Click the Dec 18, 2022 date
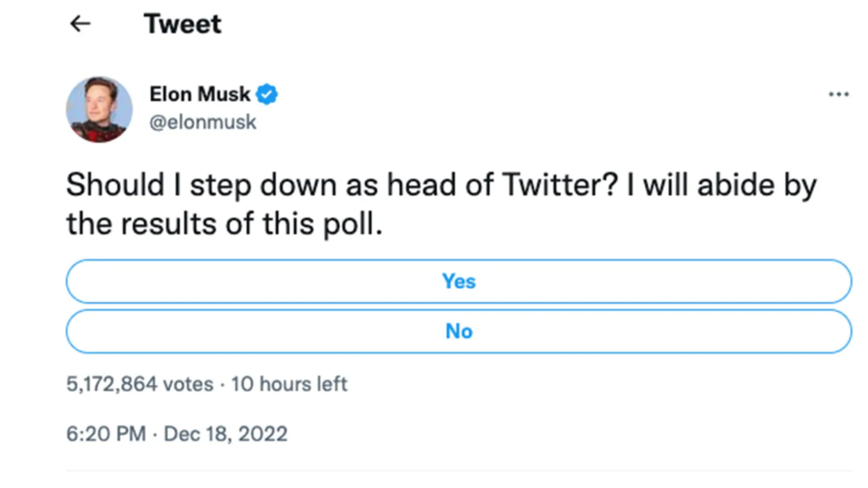This screenshot has height=488, width=868. [x=225, y=434]
